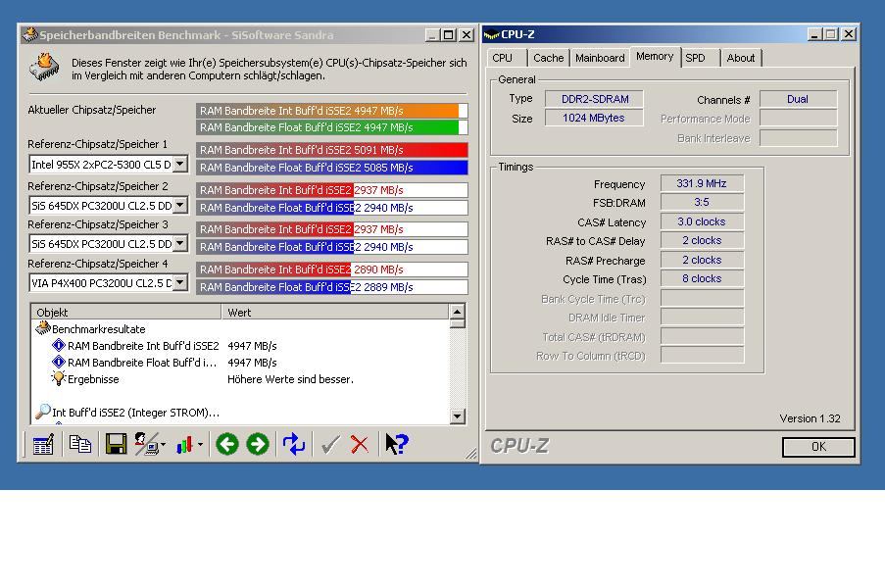Viewport: 885px width, 588px height.
Task: Click the VIA P4X400 Float 2889 MB/s bar
Action: click(332, 287)
